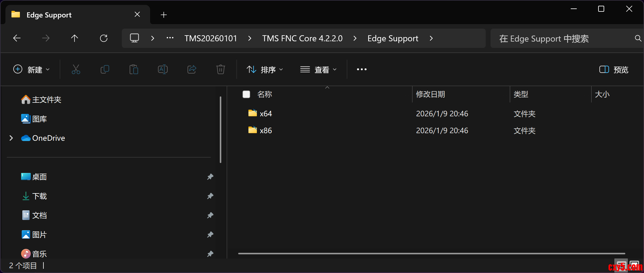Toggle the 预览 preview pane
This screenshot has width=644, height=273.
[614, 70]
